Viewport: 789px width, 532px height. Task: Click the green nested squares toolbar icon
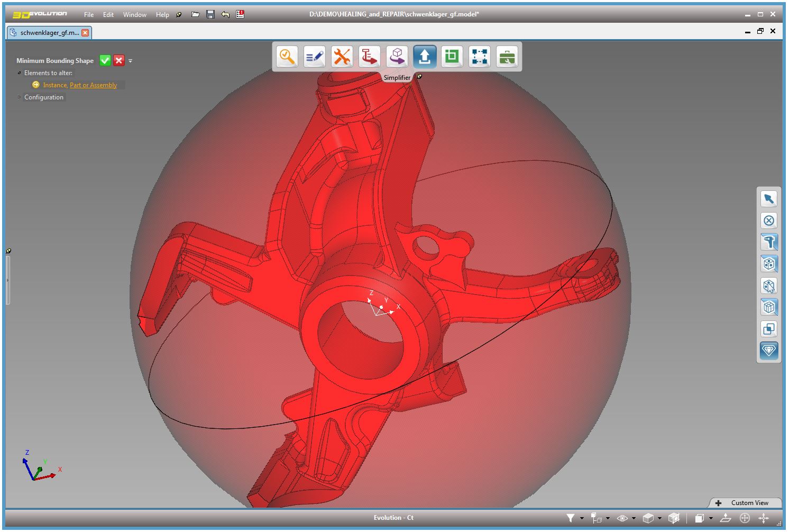452,57
